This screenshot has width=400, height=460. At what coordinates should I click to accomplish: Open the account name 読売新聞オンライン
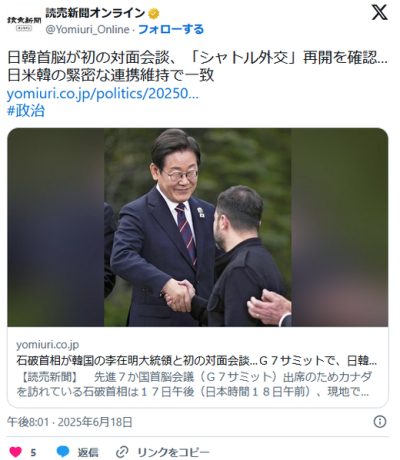point(95,13)
